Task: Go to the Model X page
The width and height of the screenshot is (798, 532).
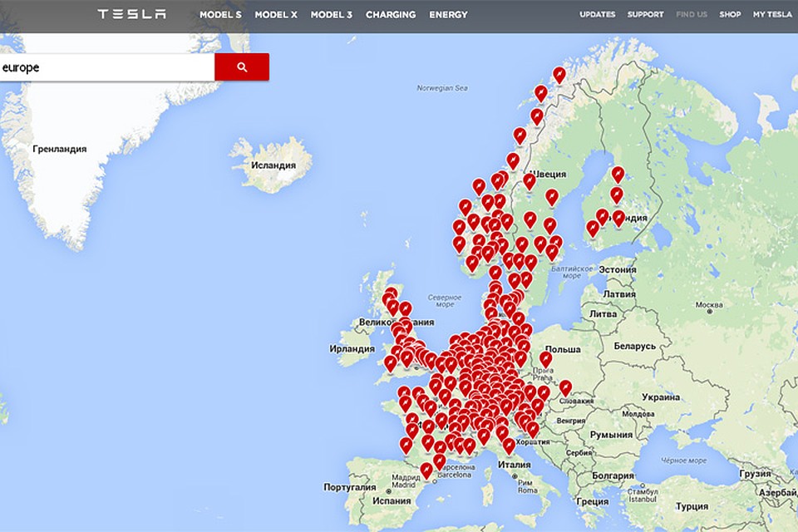Action: coord(275,15)
